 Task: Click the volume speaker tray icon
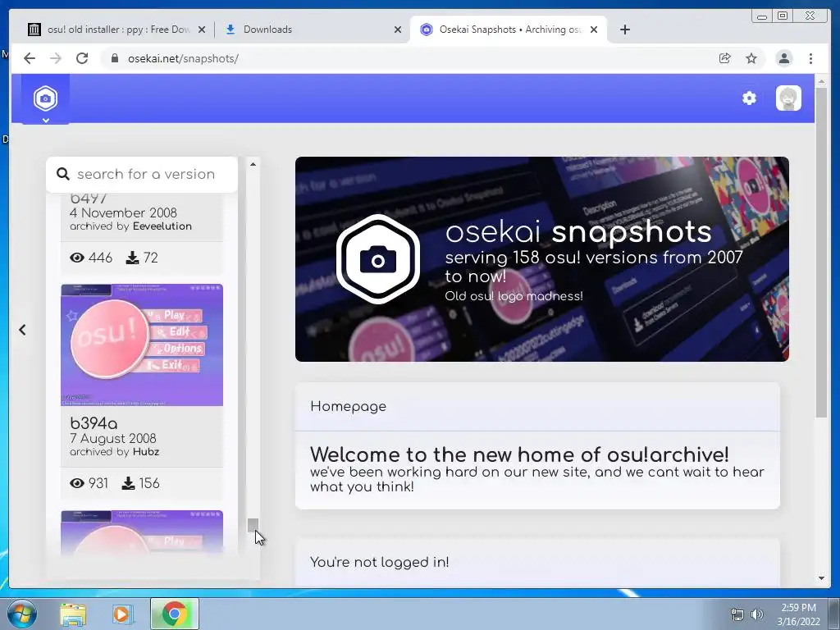click(757, 614)
